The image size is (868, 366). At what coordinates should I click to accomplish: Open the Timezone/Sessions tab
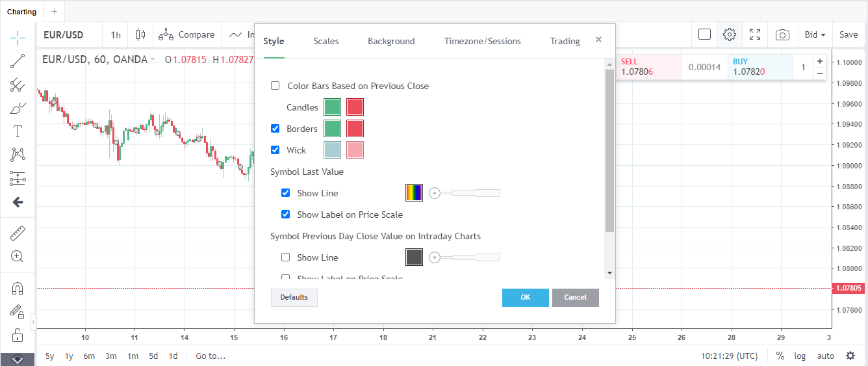tap(482, 41)
